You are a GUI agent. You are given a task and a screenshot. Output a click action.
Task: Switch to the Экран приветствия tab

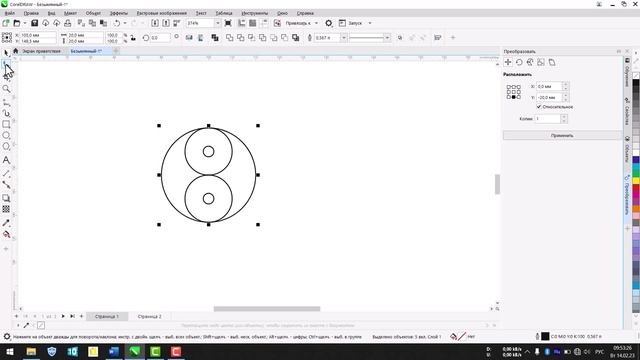pos(41,51)
